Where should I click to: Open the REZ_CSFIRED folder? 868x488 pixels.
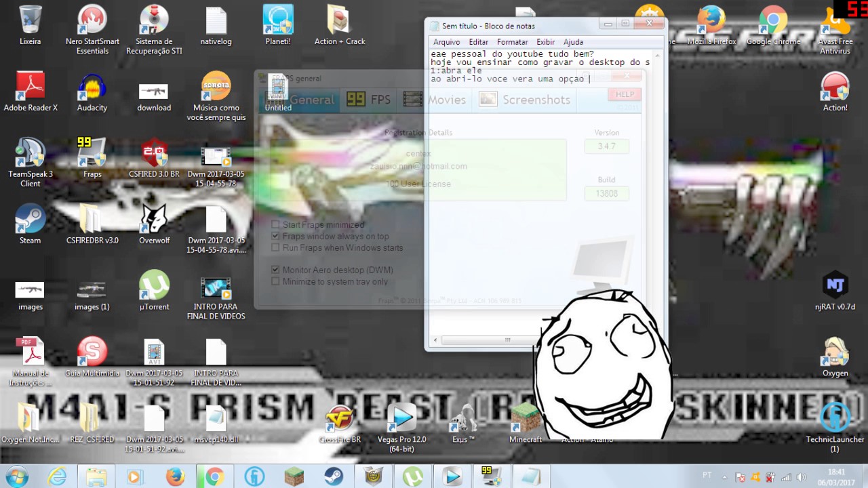click(92, 424)
